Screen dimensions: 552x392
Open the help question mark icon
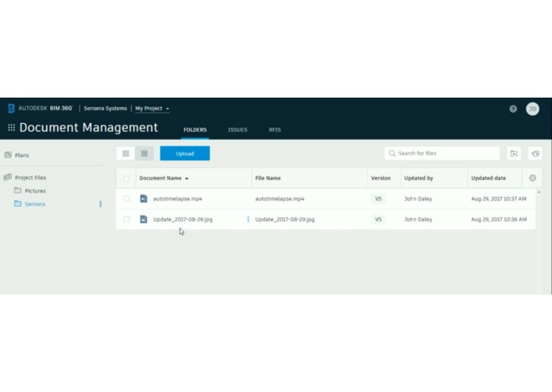513,109
